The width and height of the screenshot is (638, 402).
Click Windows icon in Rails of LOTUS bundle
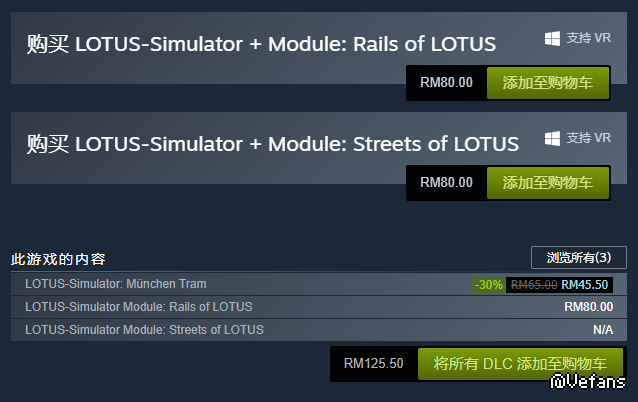[552, 38]
